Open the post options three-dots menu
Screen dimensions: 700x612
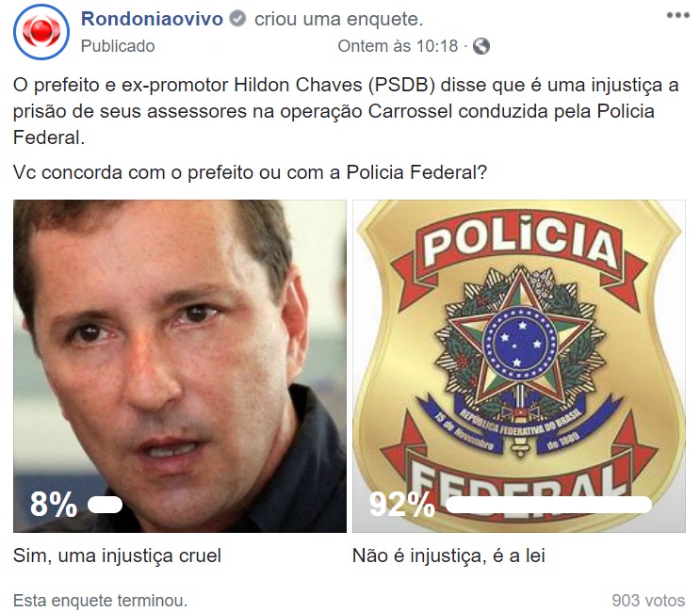(x=677, y=15)
